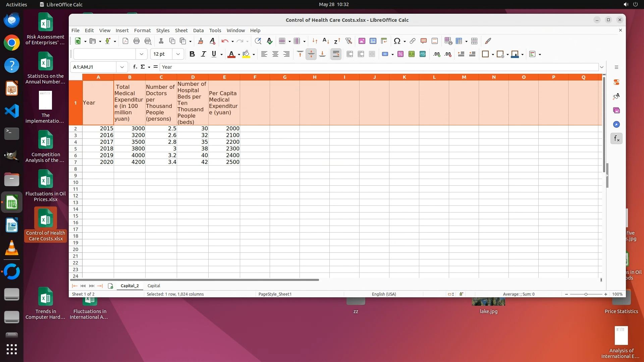Toggle the Wrap Text button
This screenshot has width=644, height=362.
pyautogui.click(x=336, y=54)
